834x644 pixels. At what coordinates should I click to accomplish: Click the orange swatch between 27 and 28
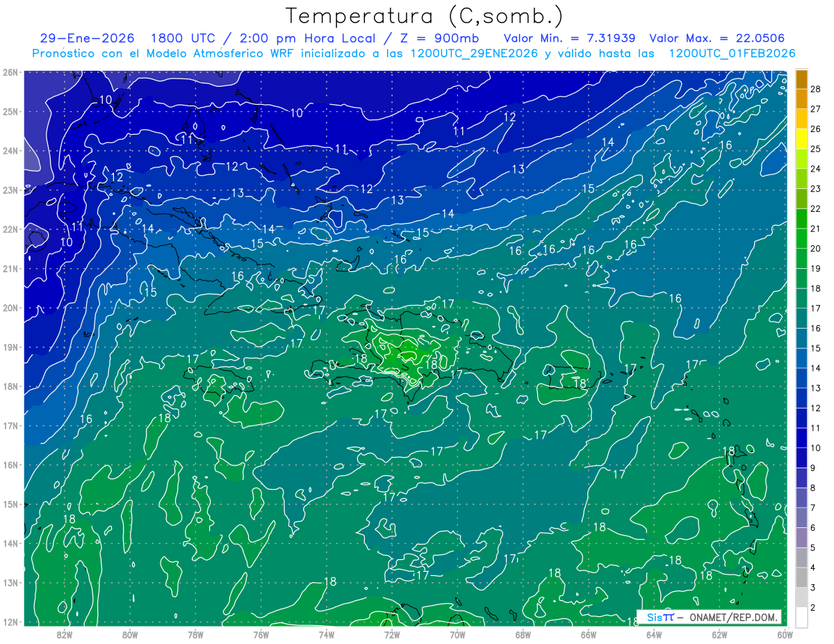pyautogui.click(x=801, y=99)
